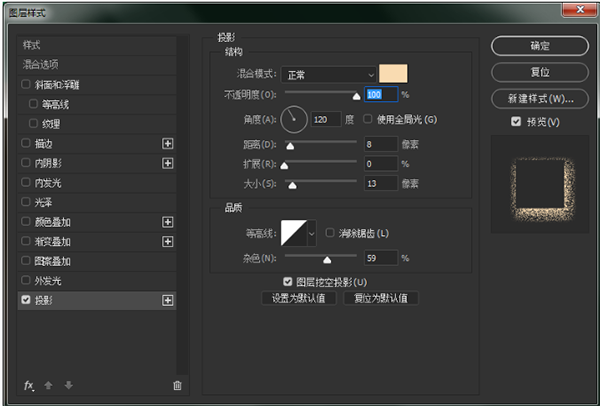The height and width of the screenshot is (406, 600).
Task: Click the plus icon next to 颜色叠加
Action: [168, 222]
